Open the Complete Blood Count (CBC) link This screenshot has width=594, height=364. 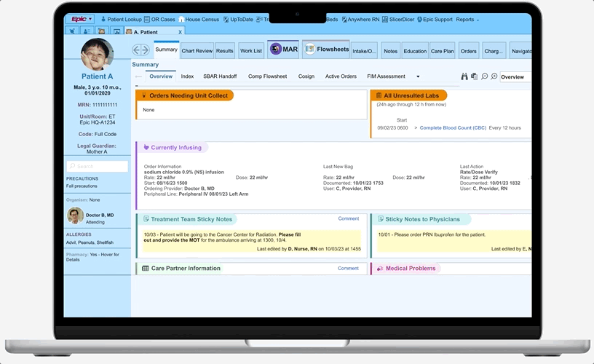[454, 128]
